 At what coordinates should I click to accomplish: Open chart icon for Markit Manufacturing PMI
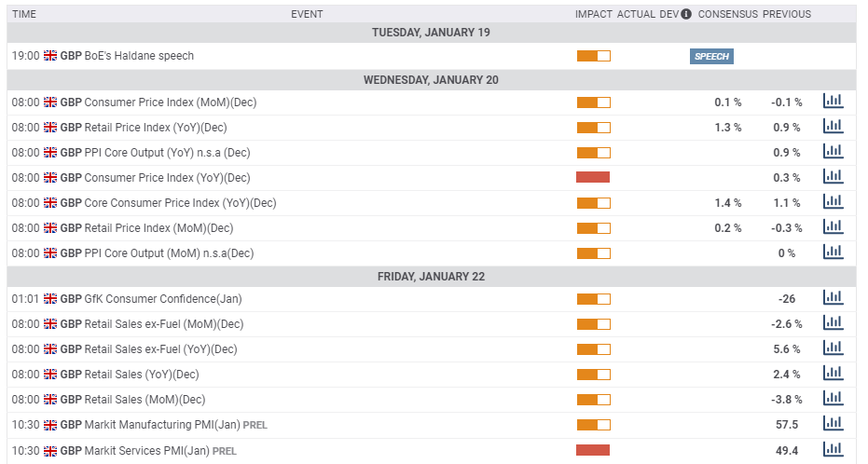(x=833, y=424)
